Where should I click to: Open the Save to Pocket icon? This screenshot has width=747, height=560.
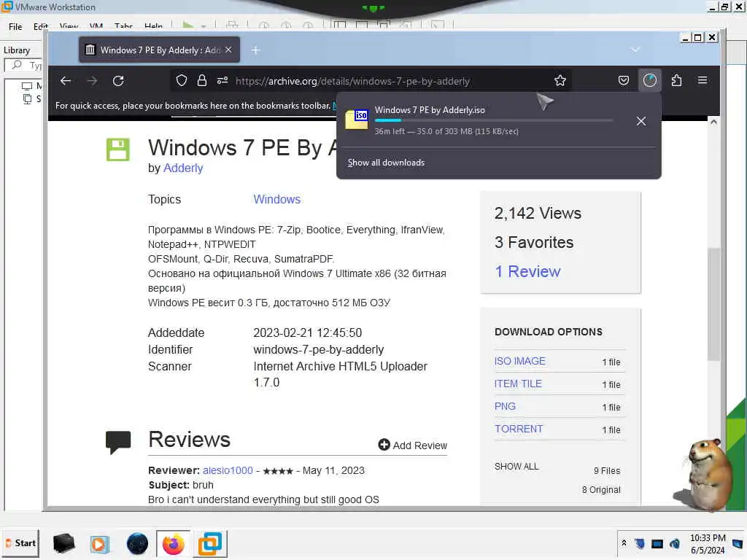(624, 80)
